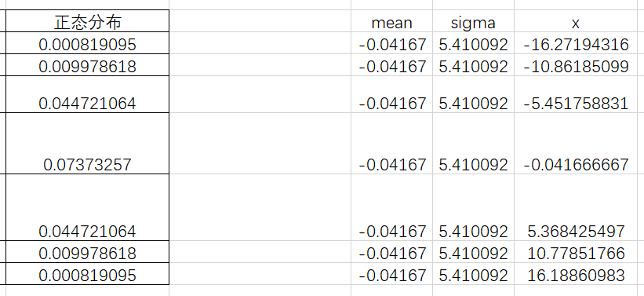Select cell with value -5.451758831
Screen dimensions: 644x296
point(576,94)
